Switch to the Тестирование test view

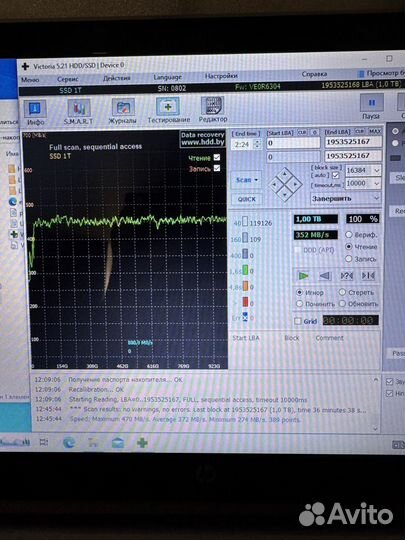point(168,110)
